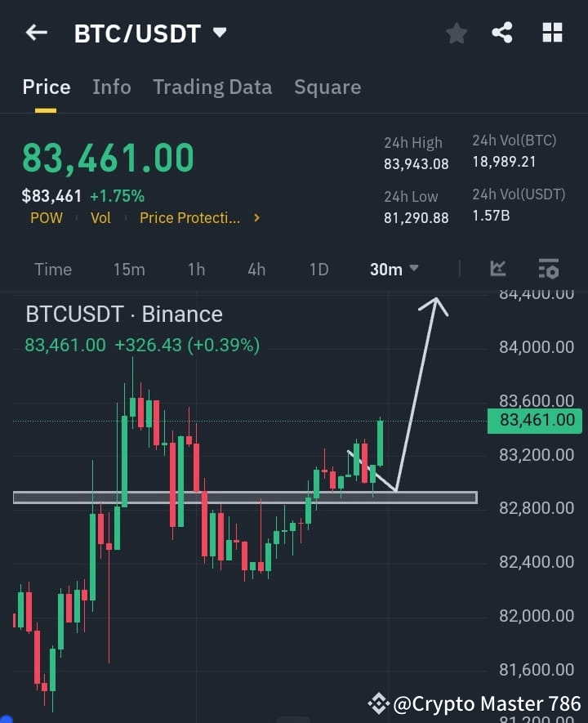Click the POW tag under the price
This screenshot has height=723, width=588.
(47, 218)
